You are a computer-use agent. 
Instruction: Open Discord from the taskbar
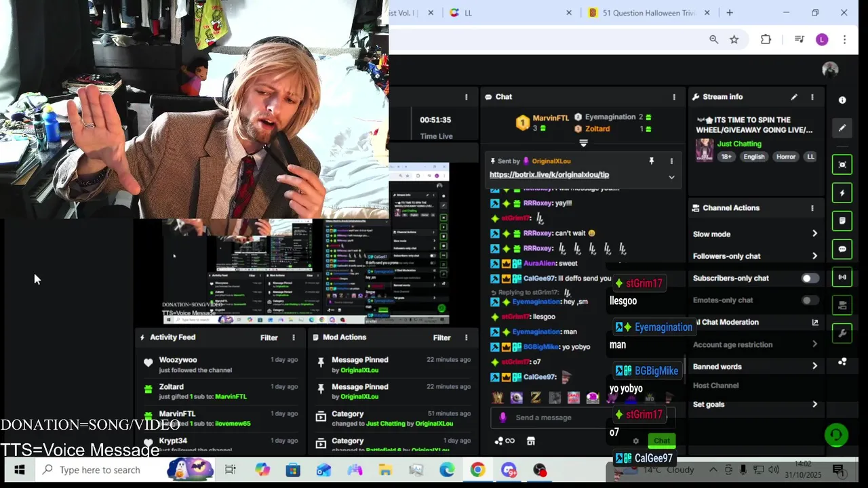pos(509,470)
